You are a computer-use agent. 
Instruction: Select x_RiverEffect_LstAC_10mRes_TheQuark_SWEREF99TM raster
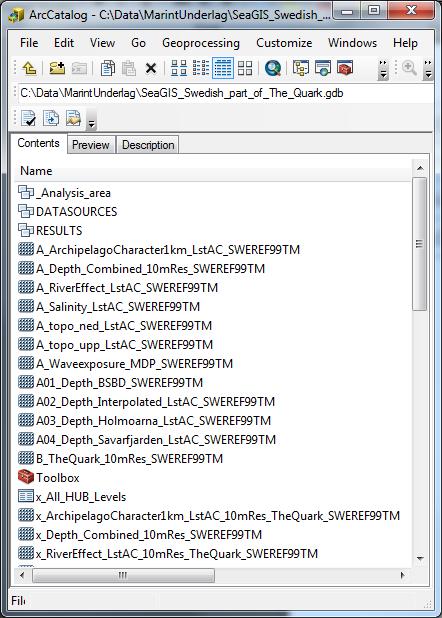click(x=168, y=553)
